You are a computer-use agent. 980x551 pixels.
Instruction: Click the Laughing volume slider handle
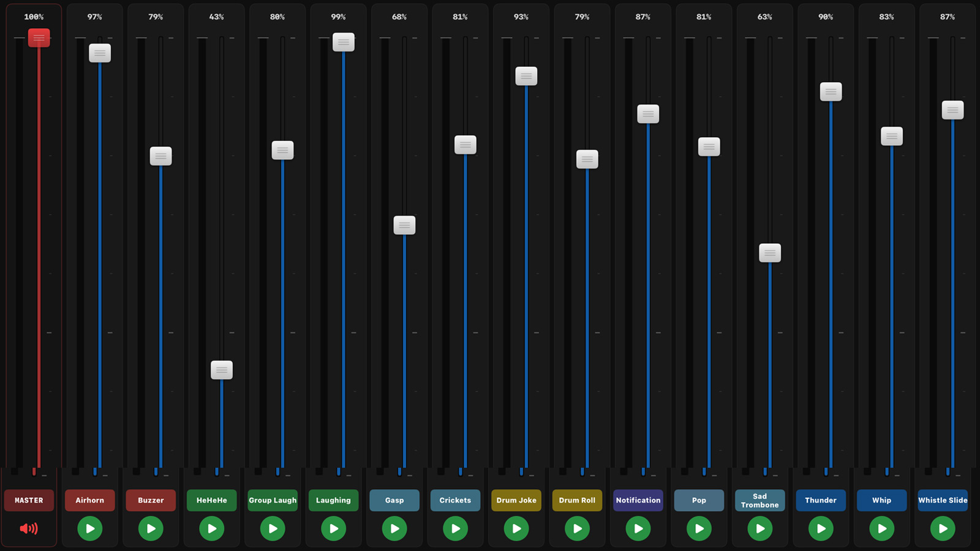(x=344, y=43)
